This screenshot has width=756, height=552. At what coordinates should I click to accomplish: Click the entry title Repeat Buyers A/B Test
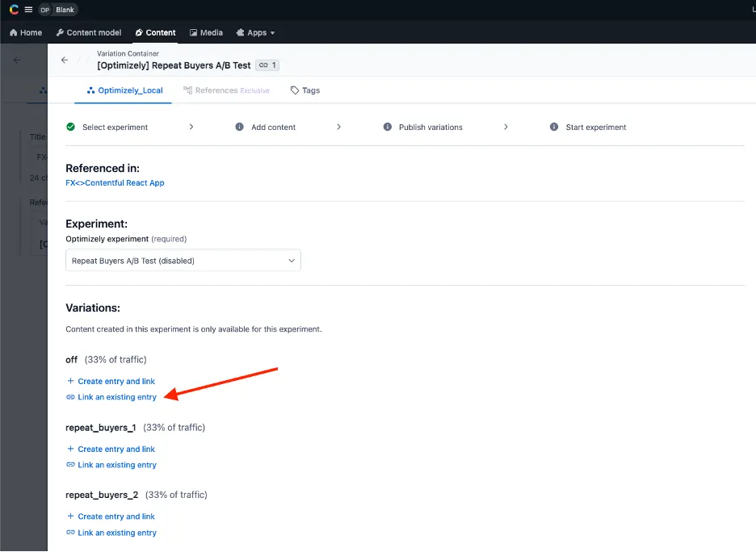[x=174, y=65]
